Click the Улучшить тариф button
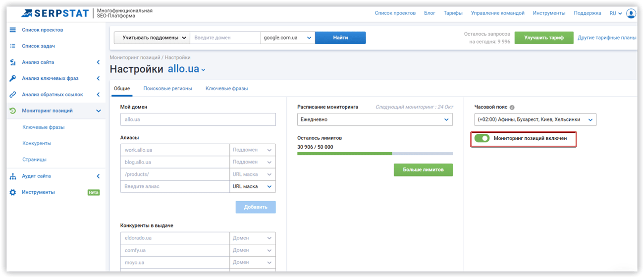644x278 pixels. (x=544, y=38)
